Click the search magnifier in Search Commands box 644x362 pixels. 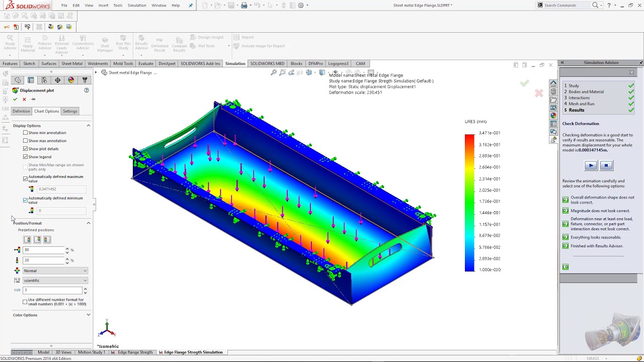coord(595,6)
